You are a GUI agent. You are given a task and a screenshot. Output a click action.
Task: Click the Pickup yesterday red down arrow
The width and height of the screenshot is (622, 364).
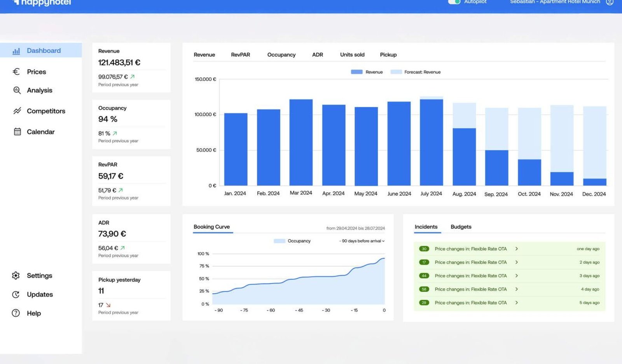tap(108, 305)
